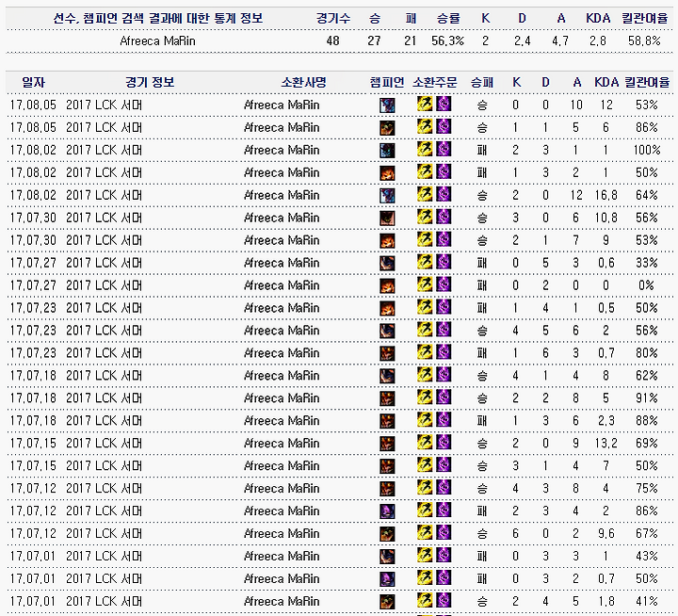Click the 킬관여율 header in match table

click(x=647, y=82)
